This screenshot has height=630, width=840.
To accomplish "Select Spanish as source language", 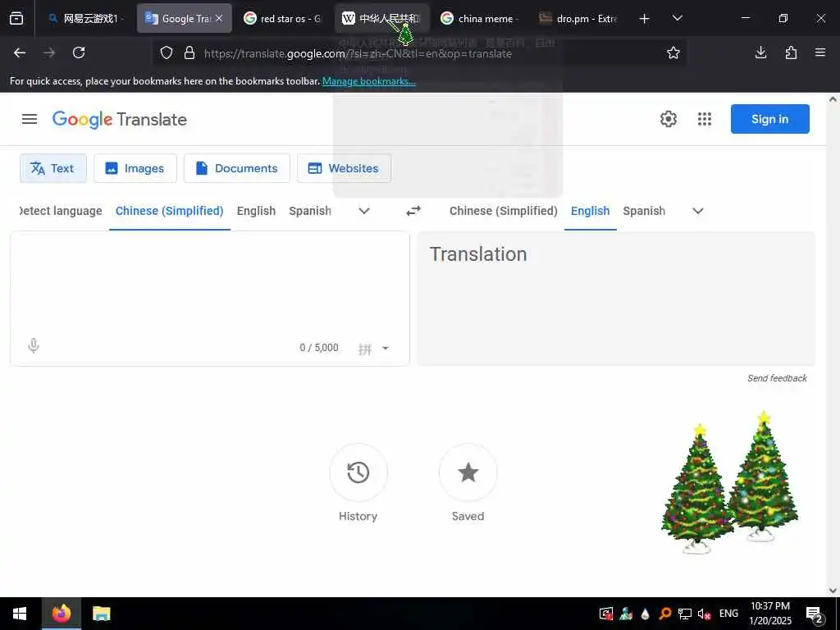I will coord(309,211).
